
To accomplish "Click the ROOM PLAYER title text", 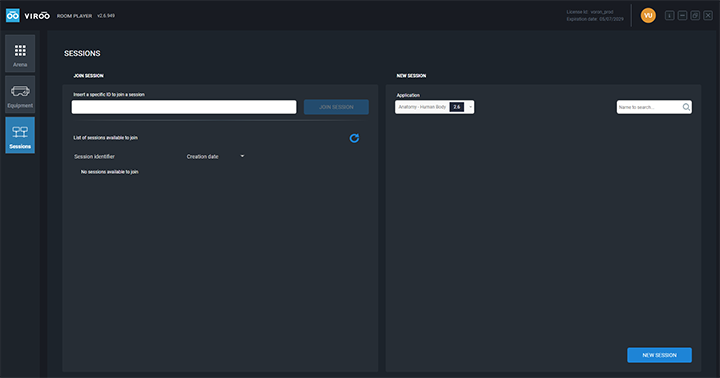I will 74,16.
